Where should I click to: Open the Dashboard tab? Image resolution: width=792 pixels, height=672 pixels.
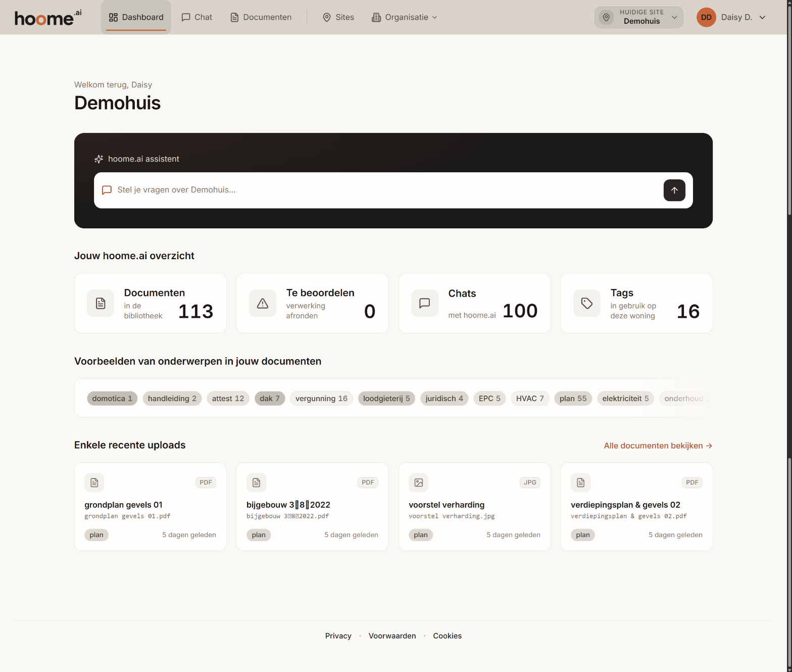(x=136, y=17)
